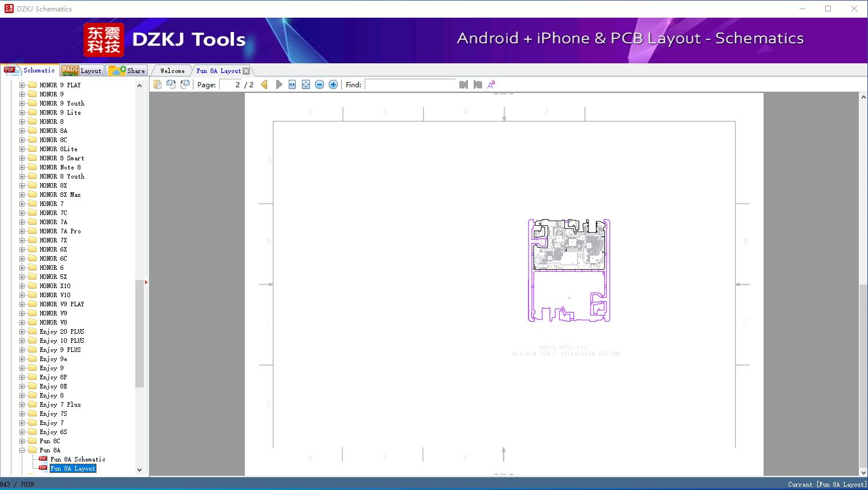Click the red sidebar collapse arrow

(x=146, y=282)
